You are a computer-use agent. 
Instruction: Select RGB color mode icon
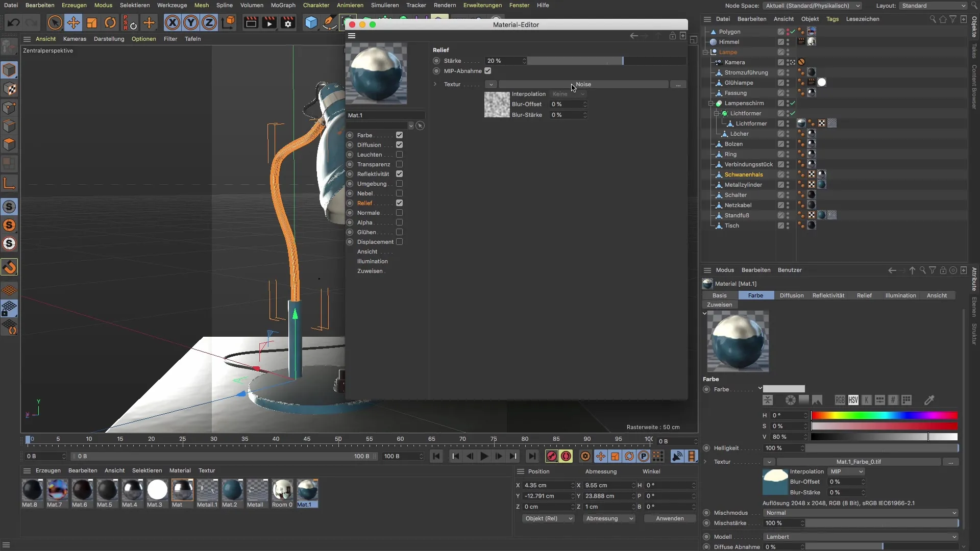click(840, 400)
